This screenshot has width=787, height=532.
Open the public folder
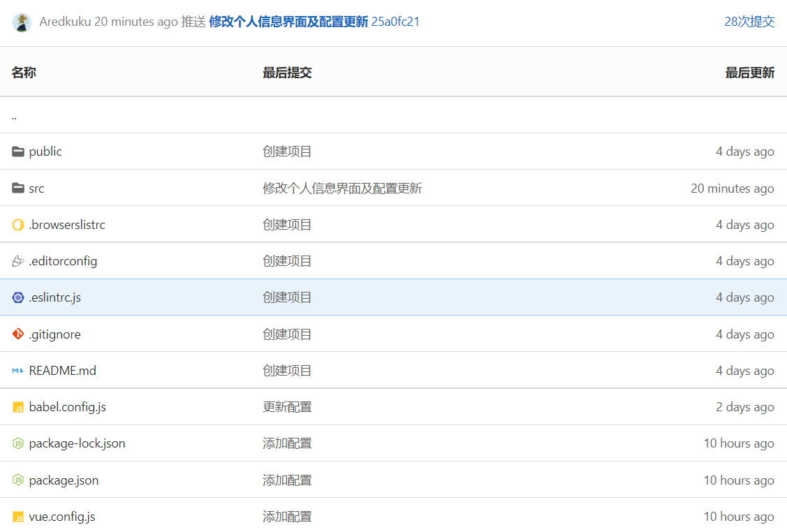tap(45, 151)
